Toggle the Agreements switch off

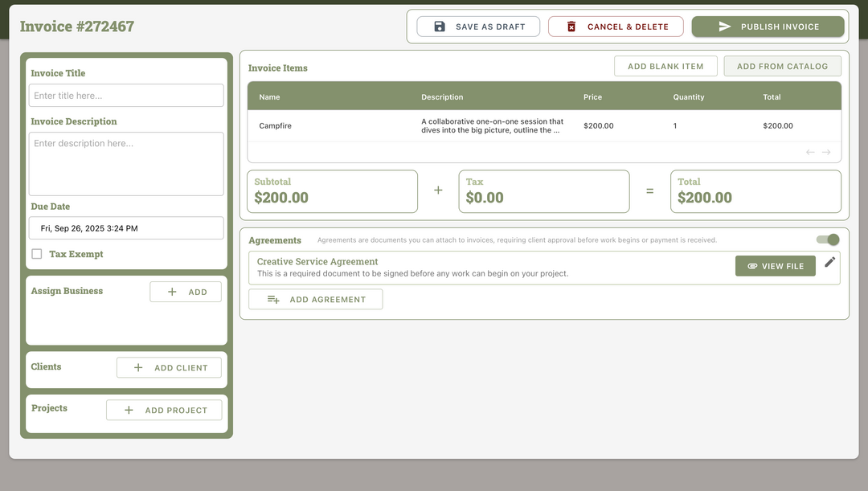(828, 239)
